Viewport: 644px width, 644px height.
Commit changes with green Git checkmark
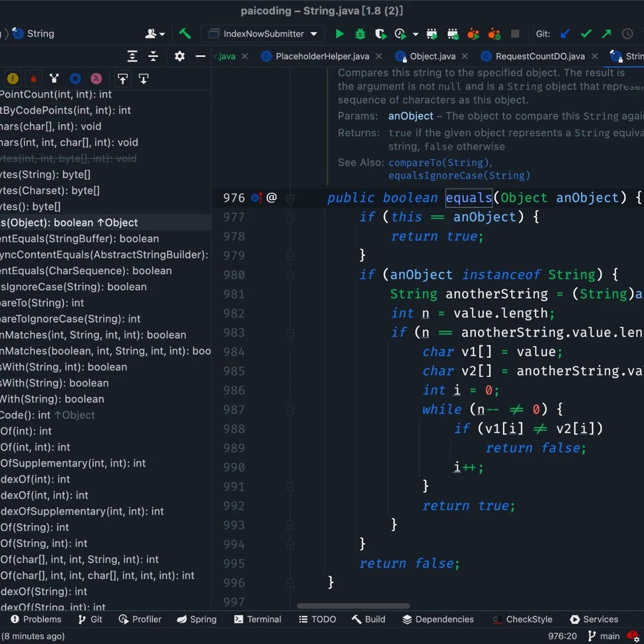pos(586,34)
